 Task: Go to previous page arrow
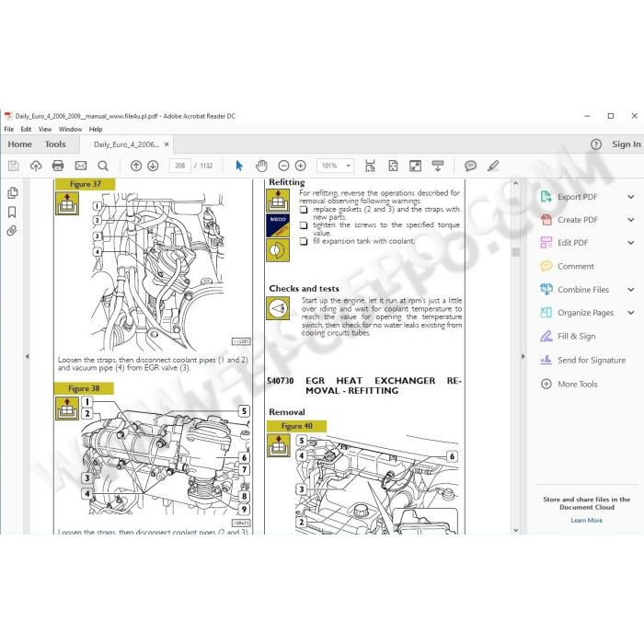(136, 166)
